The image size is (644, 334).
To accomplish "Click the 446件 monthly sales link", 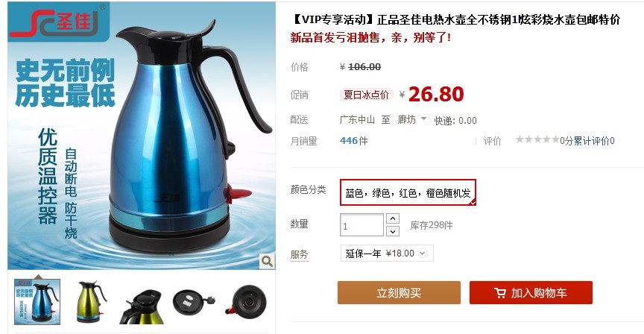I will [353, 141].
